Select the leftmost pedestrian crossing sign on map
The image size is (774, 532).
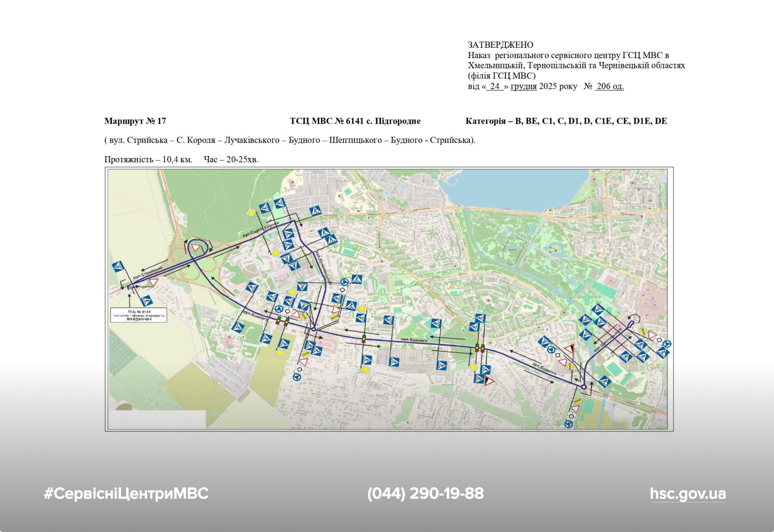(118, 266)
